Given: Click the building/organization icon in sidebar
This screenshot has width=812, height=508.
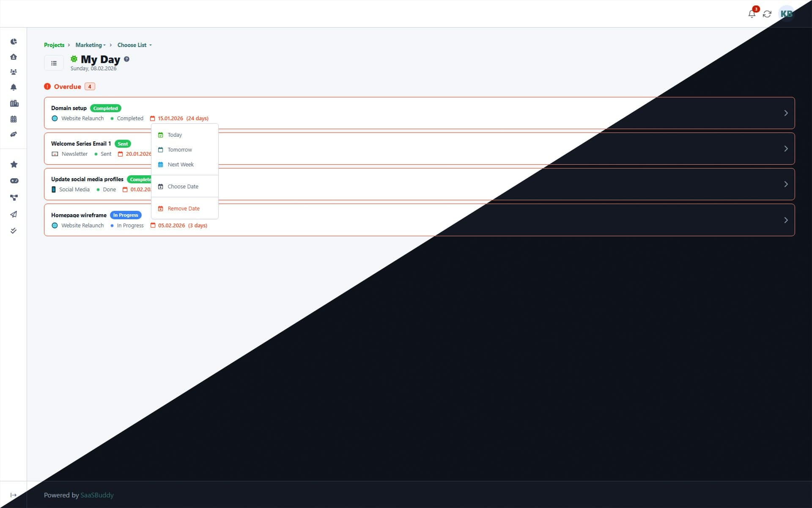Looking at the screenshot, I should 14,103.
